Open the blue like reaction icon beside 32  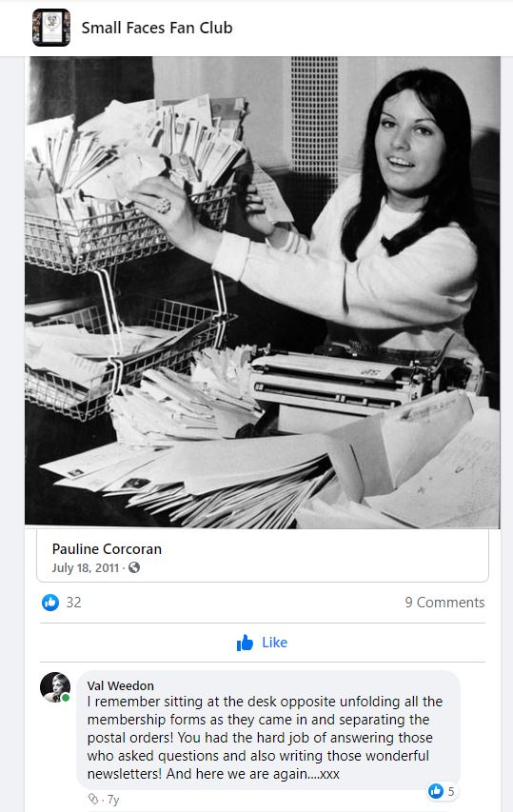tap(50, 603)
